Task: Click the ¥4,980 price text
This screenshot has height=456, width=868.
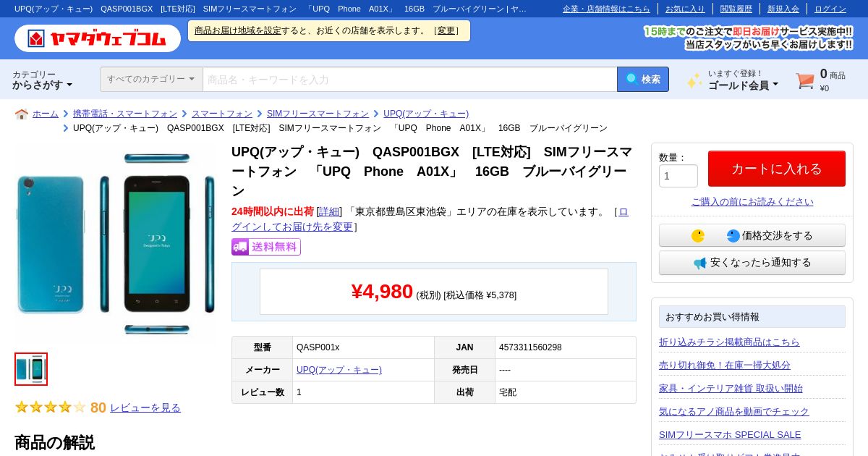Action: tap(382, 291)
